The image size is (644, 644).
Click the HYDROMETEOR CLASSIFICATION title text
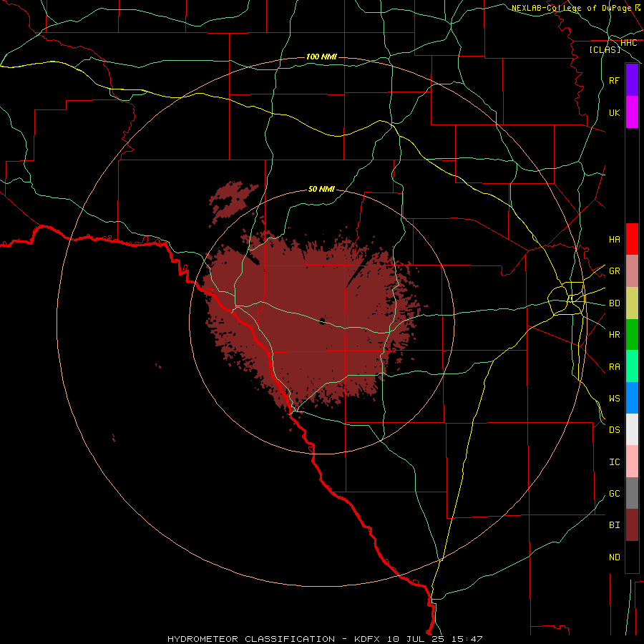(251, 639)
